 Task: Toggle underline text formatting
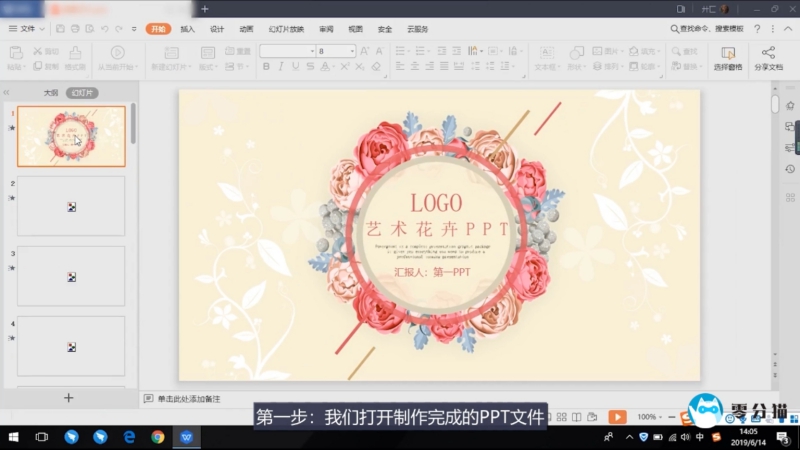[296, 67]
